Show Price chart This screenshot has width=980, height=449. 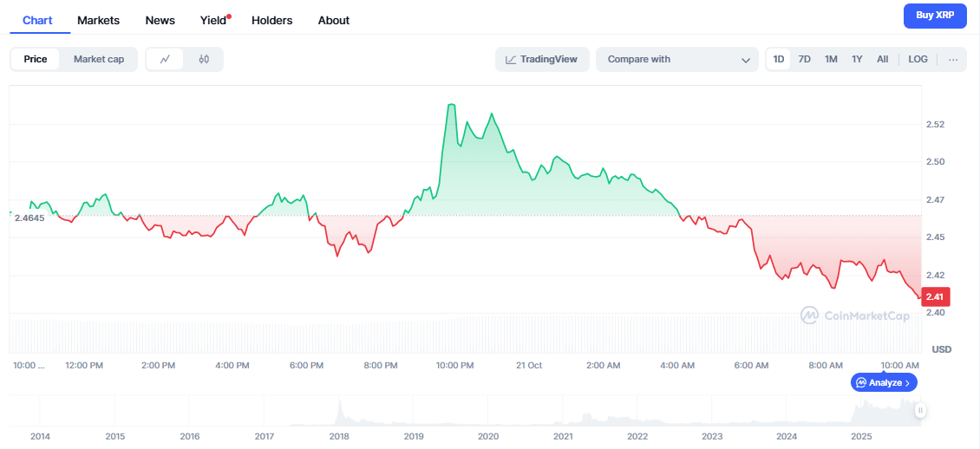36,59
